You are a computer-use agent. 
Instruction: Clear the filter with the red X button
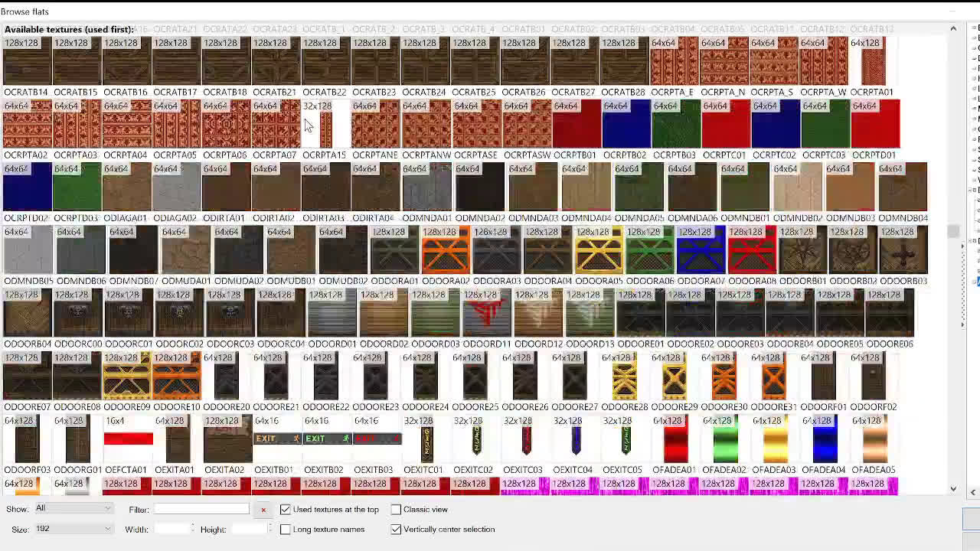click(263, 510)
